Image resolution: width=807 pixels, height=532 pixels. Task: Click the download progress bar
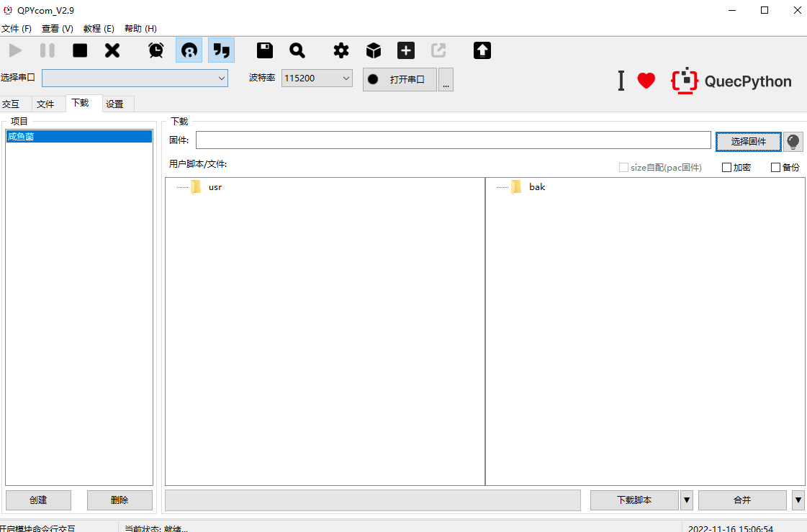point(373,500)
